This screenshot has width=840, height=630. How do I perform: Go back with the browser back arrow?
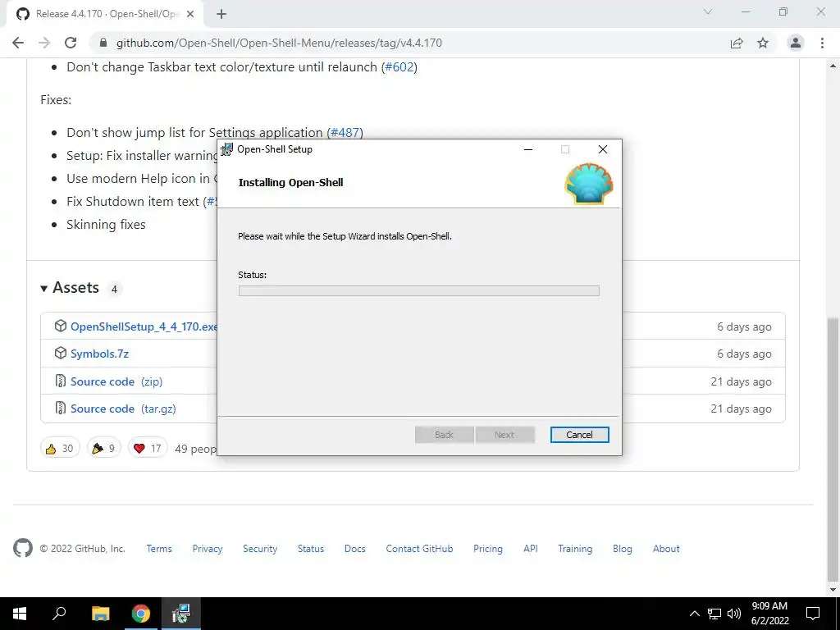coord(18,43)
